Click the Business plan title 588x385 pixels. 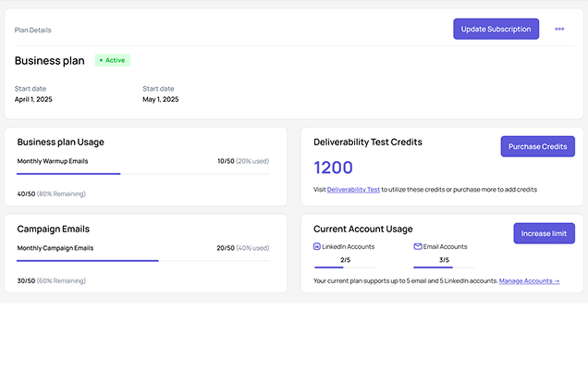click(49, 61)
